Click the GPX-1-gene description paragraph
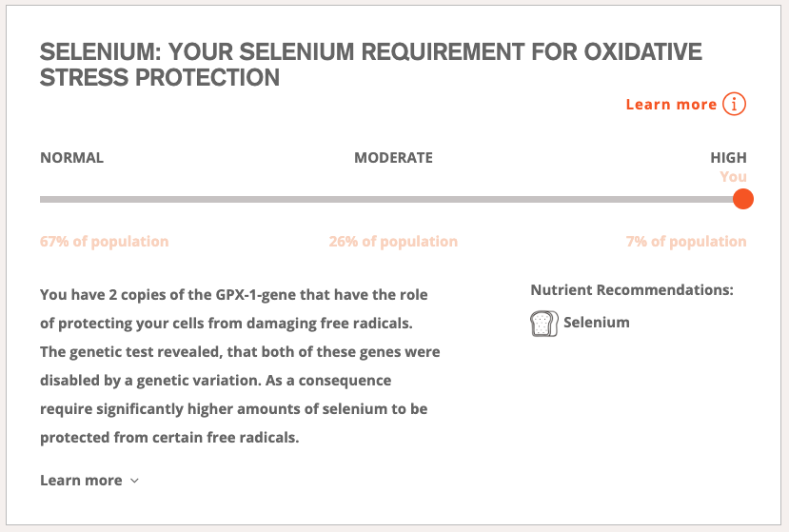The height and width of the screenshot is (532, 789). (240, 365)
